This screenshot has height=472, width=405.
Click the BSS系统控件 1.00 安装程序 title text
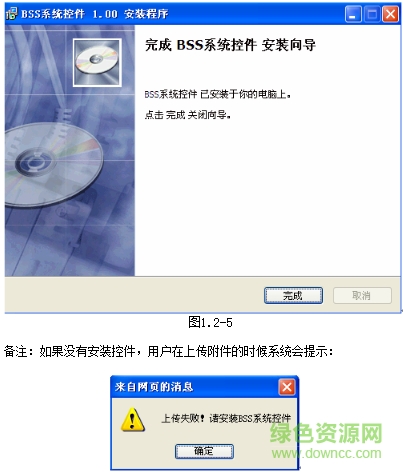point(95,14)
